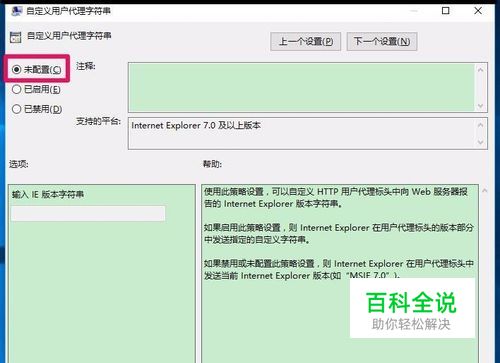
Task: Click the 下一个设置(N) button
Action: click(382, 42)
